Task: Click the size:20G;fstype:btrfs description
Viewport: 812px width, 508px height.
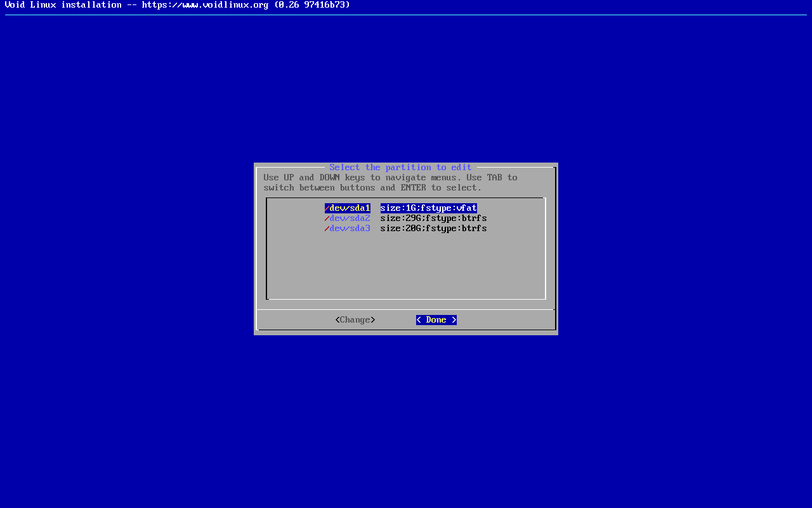Action: (x=433, y=229)
